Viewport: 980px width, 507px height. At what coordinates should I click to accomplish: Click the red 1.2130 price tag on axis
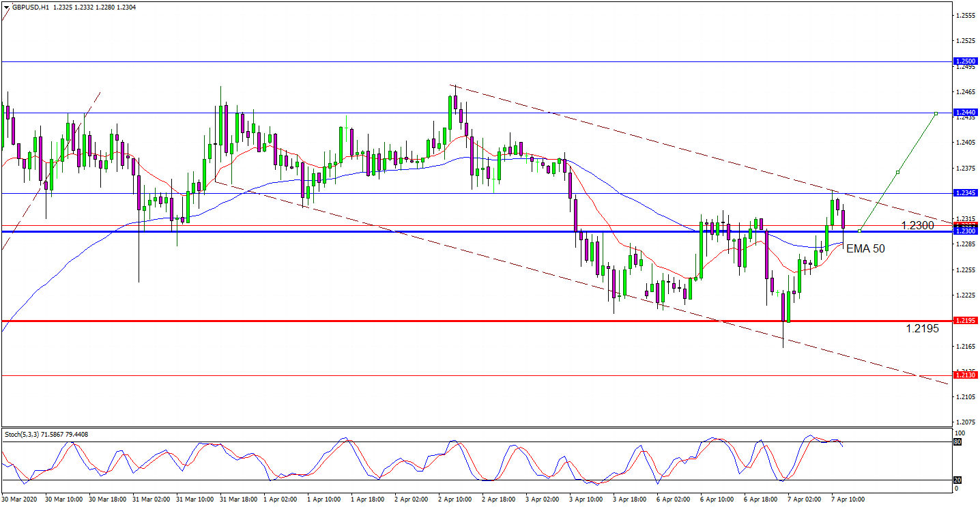point(966,375)
